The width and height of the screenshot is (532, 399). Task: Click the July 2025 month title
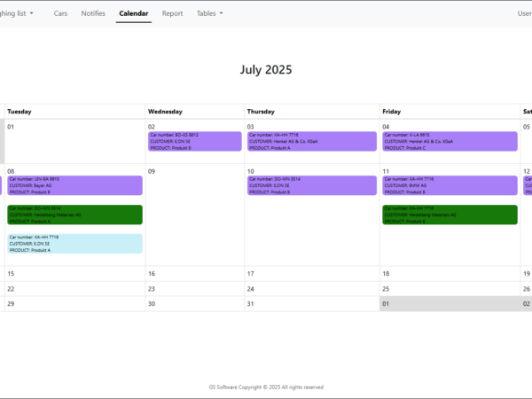[x=266, y=69]
